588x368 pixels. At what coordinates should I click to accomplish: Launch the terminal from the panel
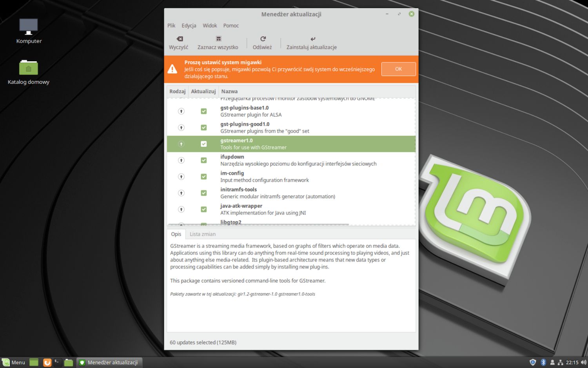(58, 363)
